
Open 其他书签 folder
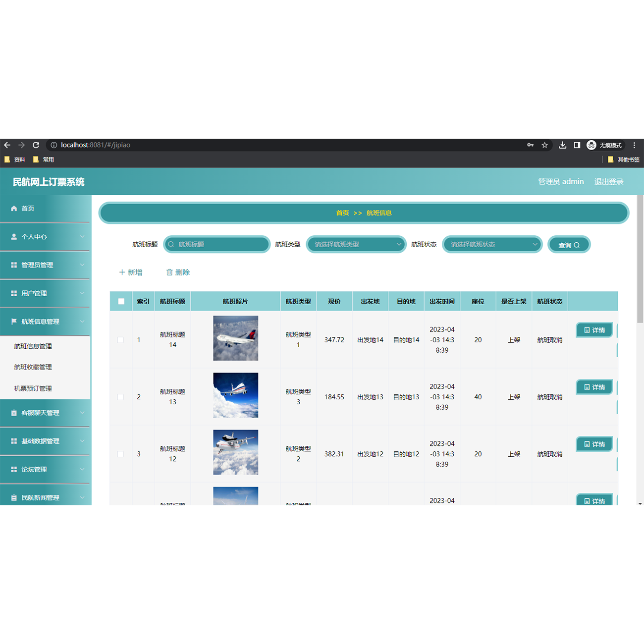pos(623,160)
